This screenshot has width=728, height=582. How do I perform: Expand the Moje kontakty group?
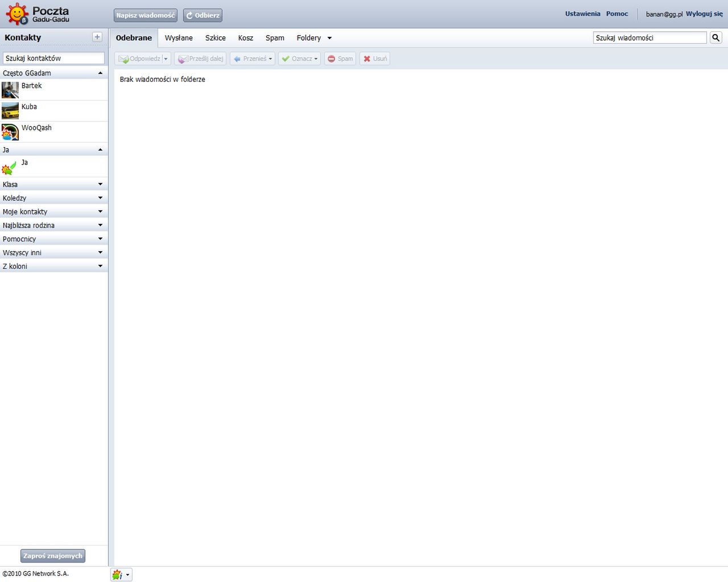(53, 211)
